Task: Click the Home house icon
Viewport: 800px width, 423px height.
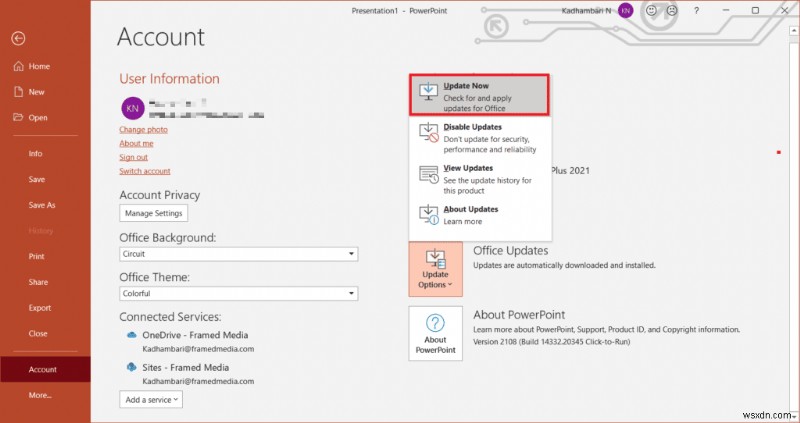Action: coord(18,66)
